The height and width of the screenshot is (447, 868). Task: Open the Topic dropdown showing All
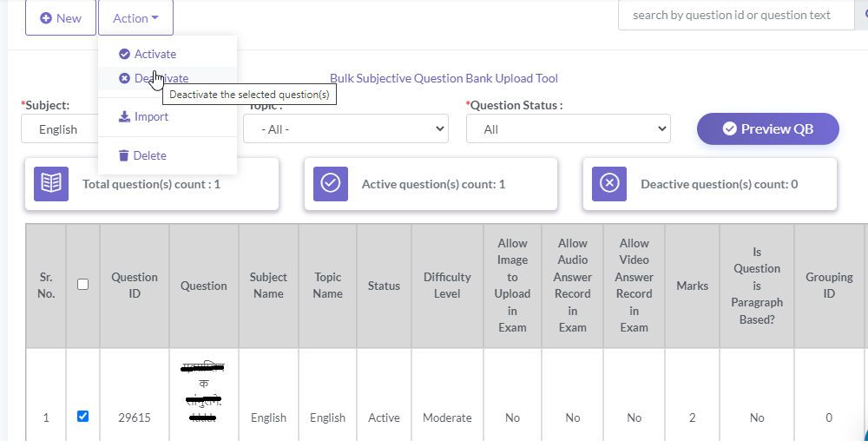345,129
